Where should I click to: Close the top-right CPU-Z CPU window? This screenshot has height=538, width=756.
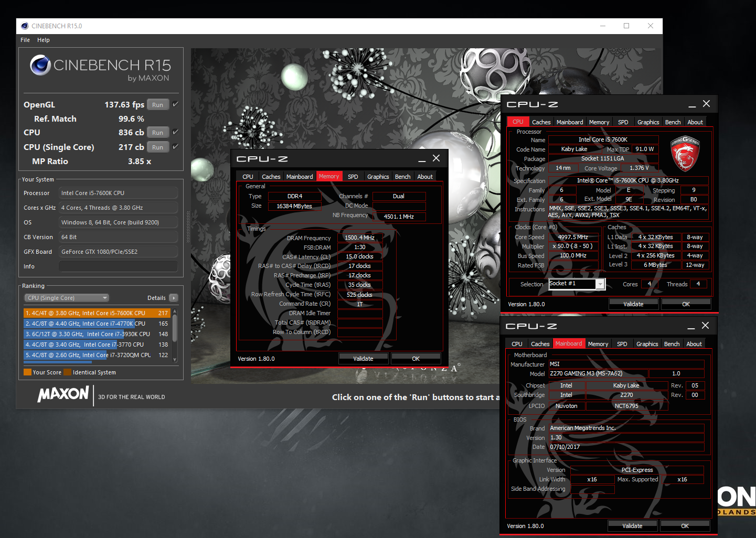706,104
